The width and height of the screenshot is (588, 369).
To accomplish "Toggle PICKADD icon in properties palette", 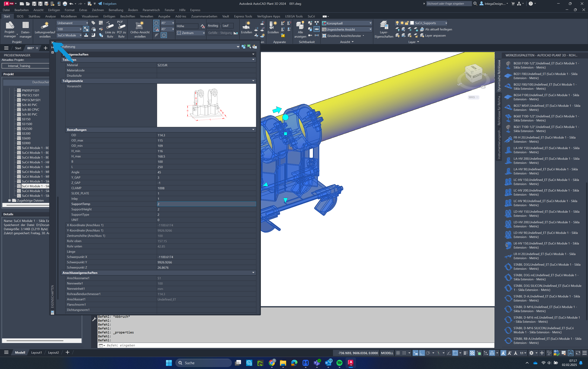I will click(x=243, y=47).
